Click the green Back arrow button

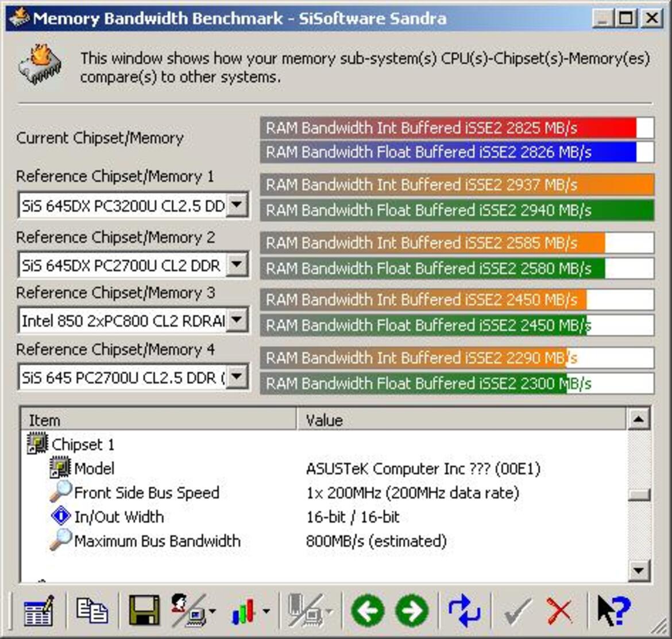tap(367, 610)
